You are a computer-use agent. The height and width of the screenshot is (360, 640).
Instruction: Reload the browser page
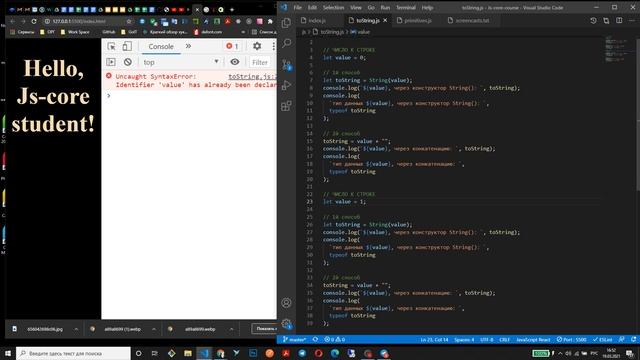point(34,21)
